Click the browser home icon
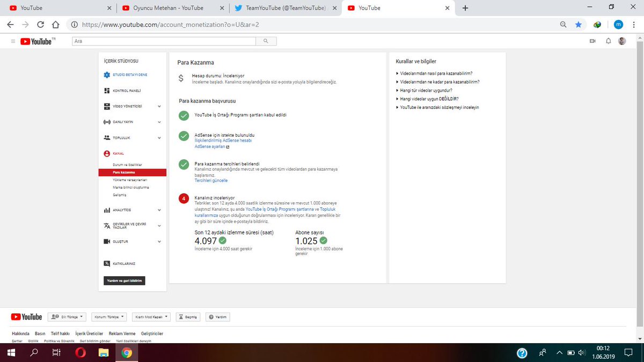The width and height of the screenshot is (644, 362). [x=55, y=24]
